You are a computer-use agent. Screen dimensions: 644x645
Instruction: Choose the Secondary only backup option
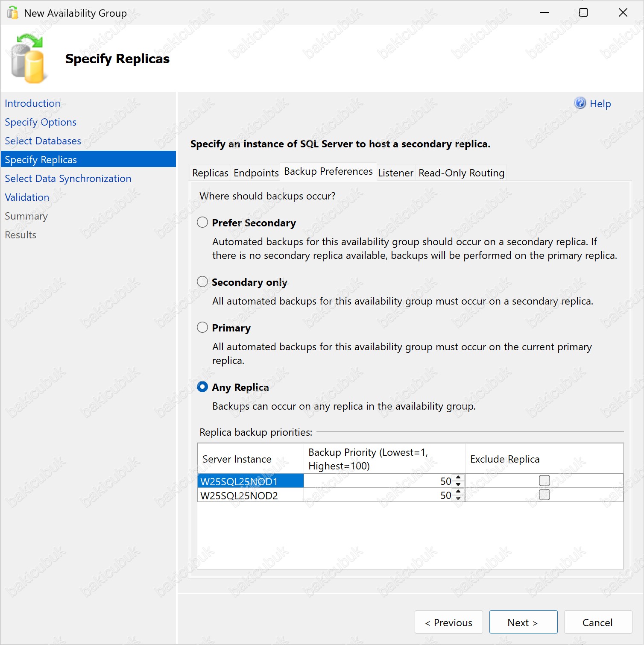(202, 282)
